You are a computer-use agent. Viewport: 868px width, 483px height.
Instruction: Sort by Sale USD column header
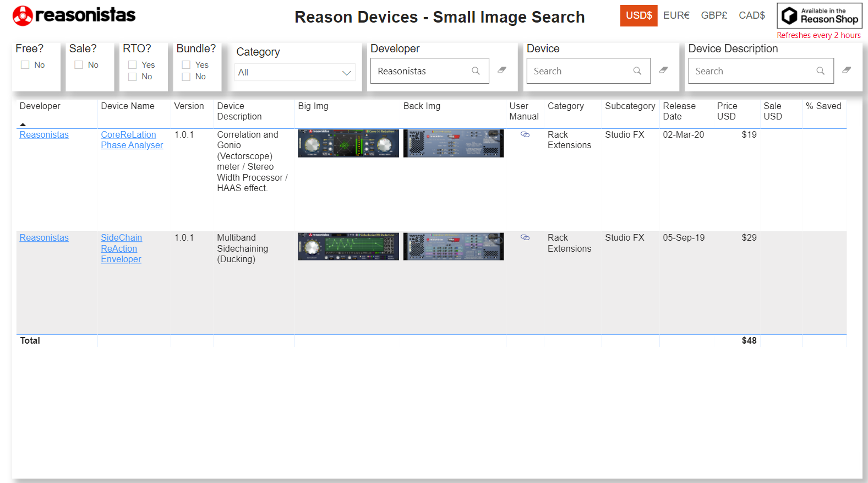click(772, 111)
